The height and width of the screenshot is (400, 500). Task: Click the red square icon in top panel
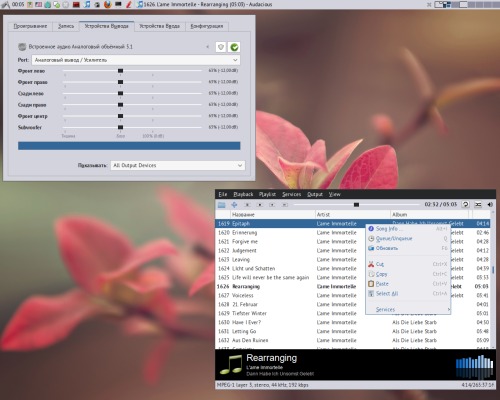[76, 5]
